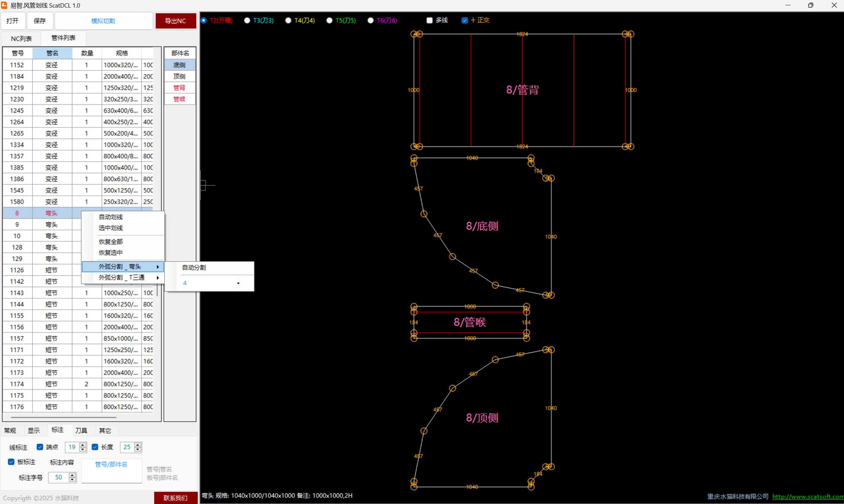Uncheck the 板标注 checkbox
Viewport: 844px width, 504px height.
click(11, 462)
